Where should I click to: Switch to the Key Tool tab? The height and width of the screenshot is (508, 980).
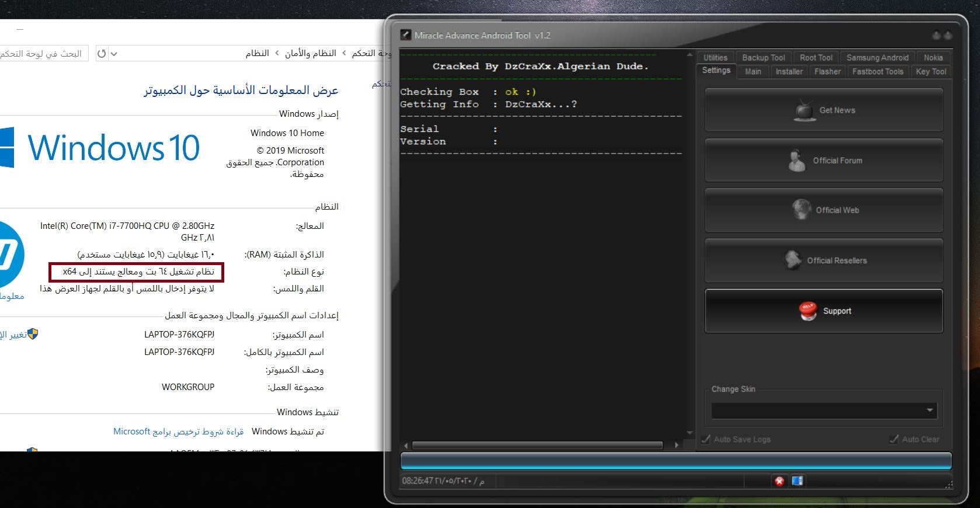tap(931, 72)
